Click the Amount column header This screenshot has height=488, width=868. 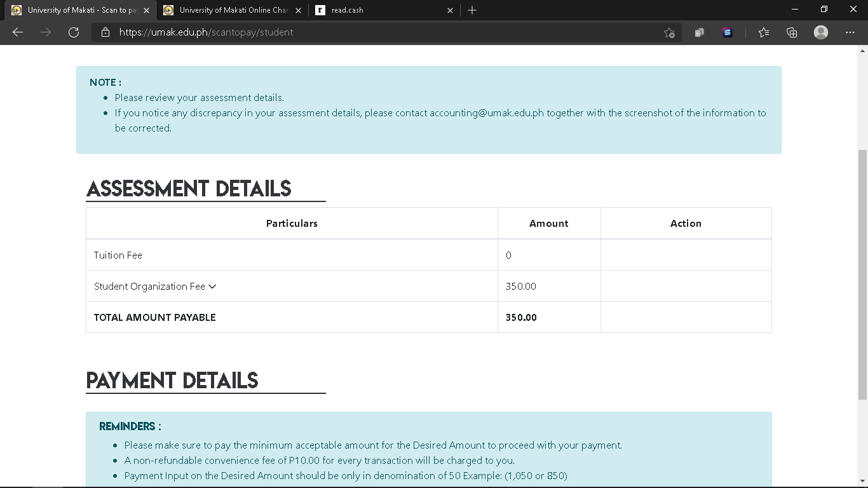click(549, 224)
